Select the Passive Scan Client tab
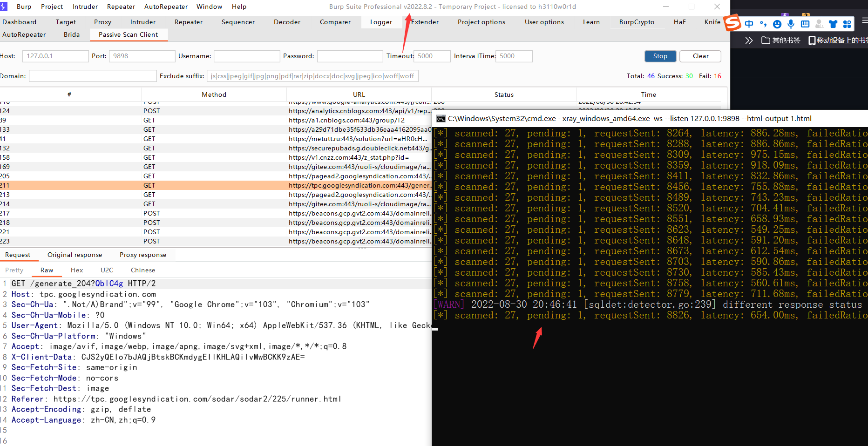Screen dimensions: 868x446 128,34
